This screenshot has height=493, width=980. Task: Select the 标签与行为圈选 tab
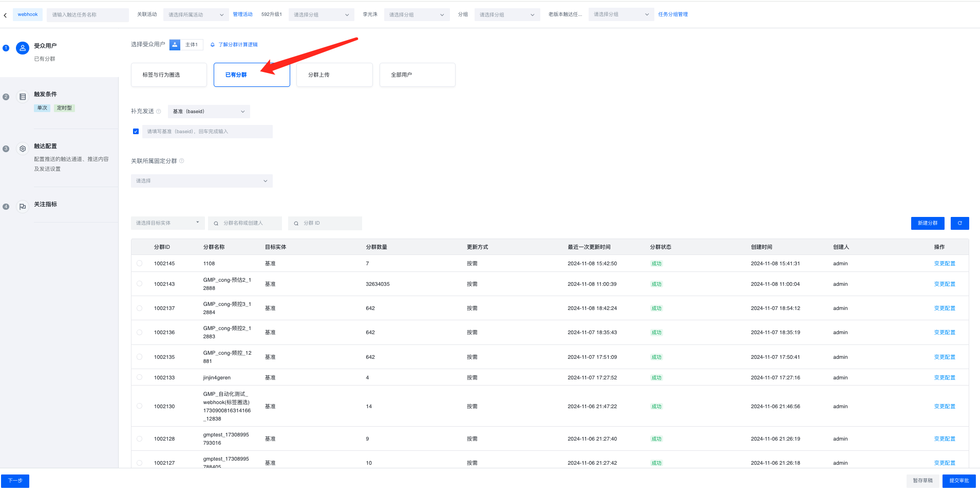coord(169,75)
